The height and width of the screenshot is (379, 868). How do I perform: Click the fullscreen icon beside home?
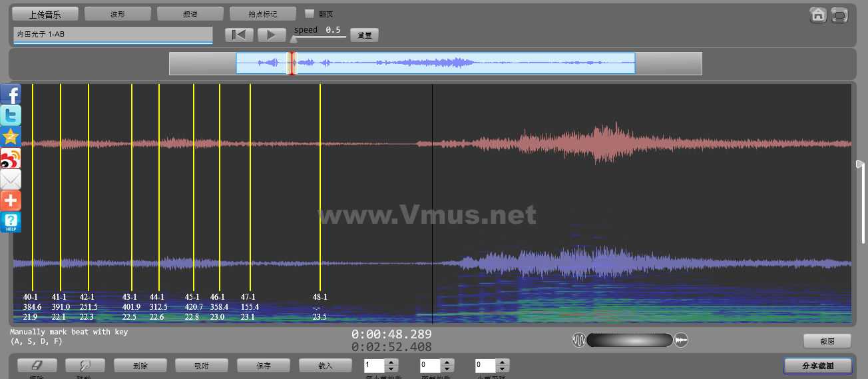[x=839, y=15]
